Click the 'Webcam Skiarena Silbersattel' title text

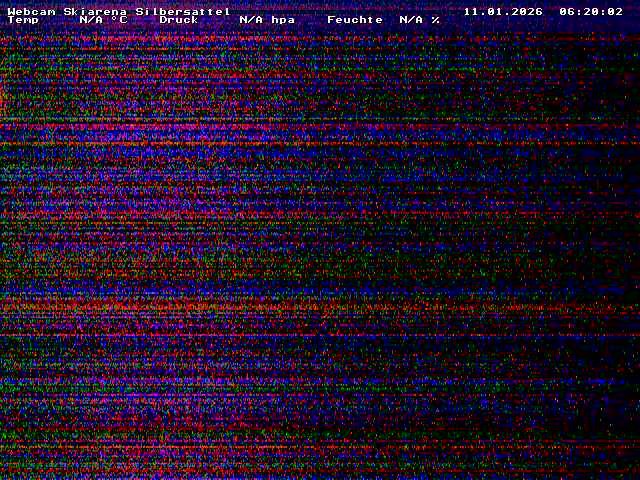[x=119, y=11]
